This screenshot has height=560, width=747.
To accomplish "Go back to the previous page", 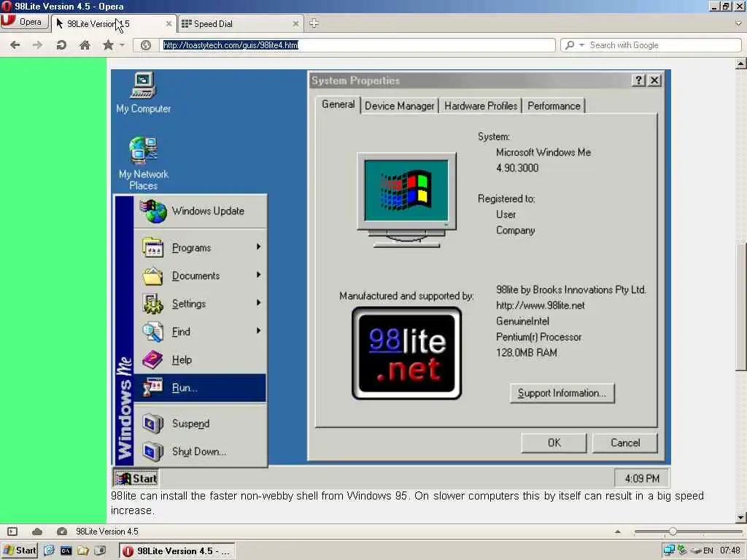I will (x=15, y=45).
